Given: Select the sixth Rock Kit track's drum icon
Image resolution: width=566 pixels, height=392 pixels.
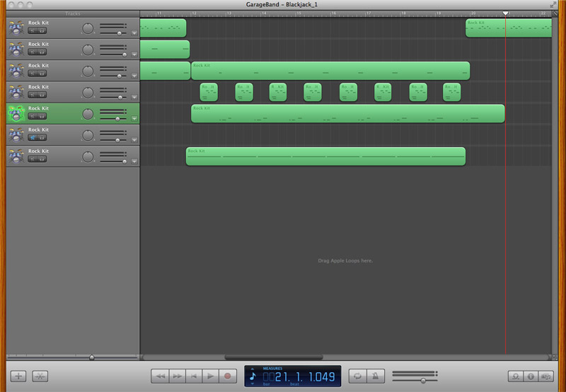Looking at the screenshot, I should click(x=16, y=135).
